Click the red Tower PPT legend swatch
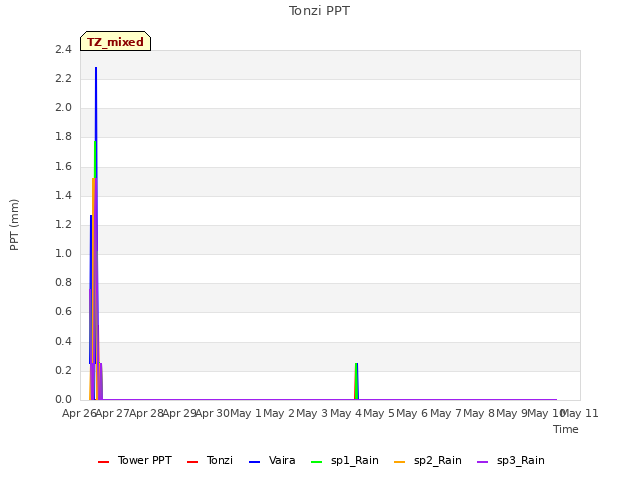Screen dimensions: 640x480 104,462
